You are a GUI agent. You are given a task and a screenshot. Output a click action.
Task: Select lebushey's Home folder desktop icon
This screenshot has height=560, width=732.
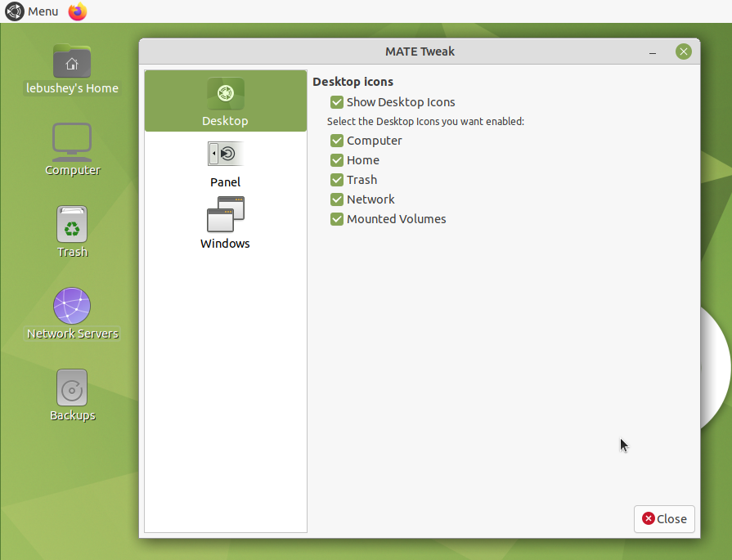click(x=72, y=63)
